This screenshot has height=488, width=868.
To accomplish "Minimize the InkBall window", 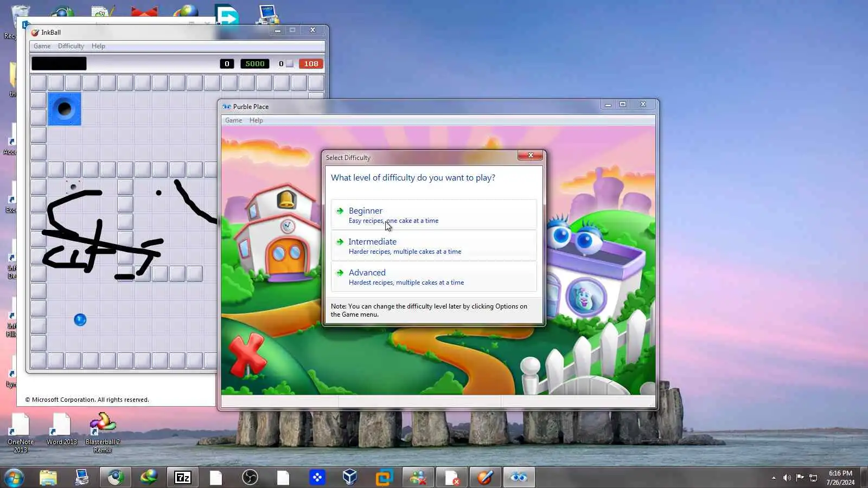I will click(278, 30).
